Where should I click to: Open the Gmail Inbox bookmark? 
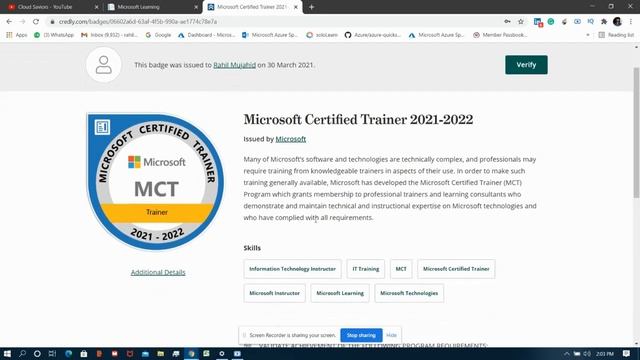tap(109, 35)
